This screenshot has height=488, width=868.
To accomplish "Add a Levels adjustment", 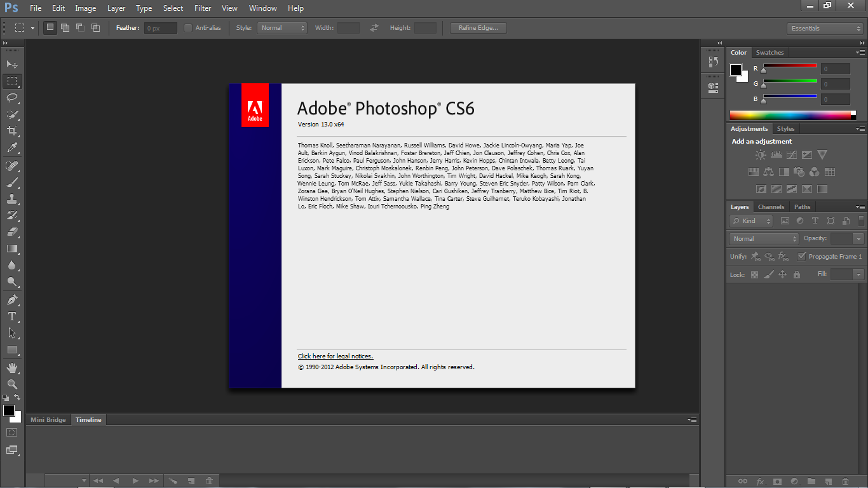I will 776,154.
